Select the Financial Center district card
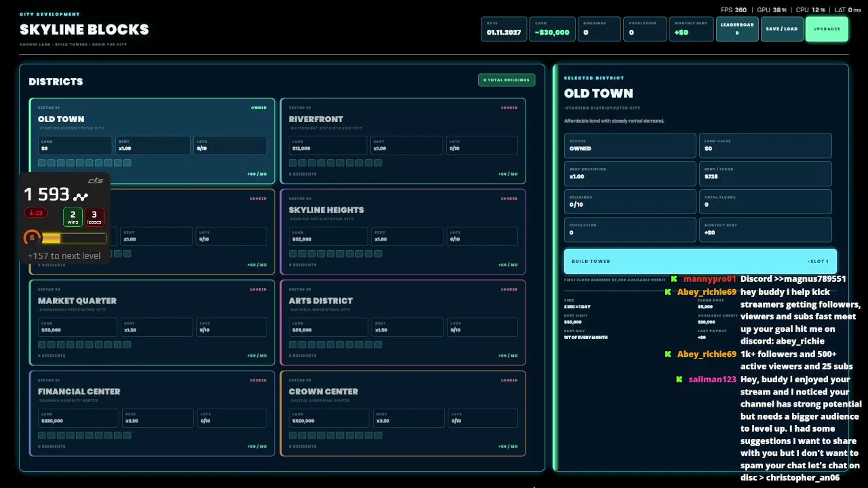The height and width of the screenshot is (488, 868). click(x=152, y=413)
